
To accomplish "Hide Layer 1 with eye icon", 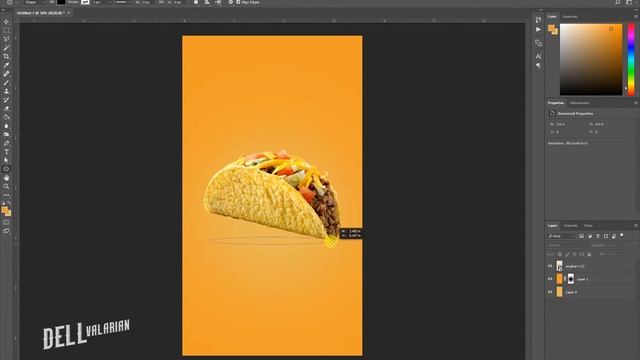I will click(550, 279).
